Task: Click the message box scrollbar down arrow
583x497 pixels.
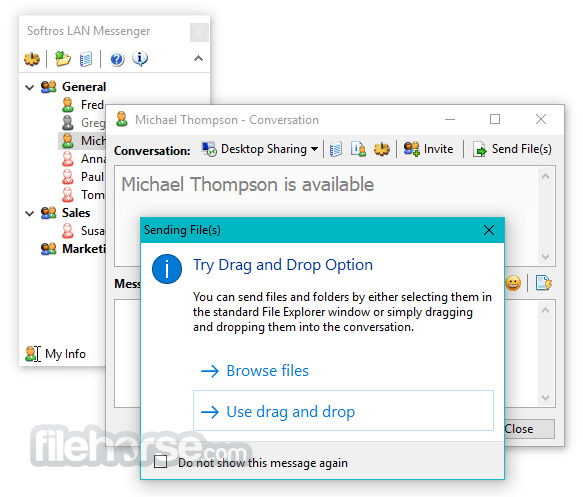Action: pos(545,398)
